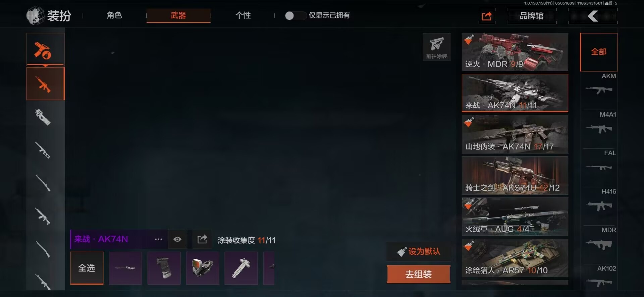Open the melee and grenade category icon
The width and height of the screenshot is (644, 297).
[x=45, y=49]
